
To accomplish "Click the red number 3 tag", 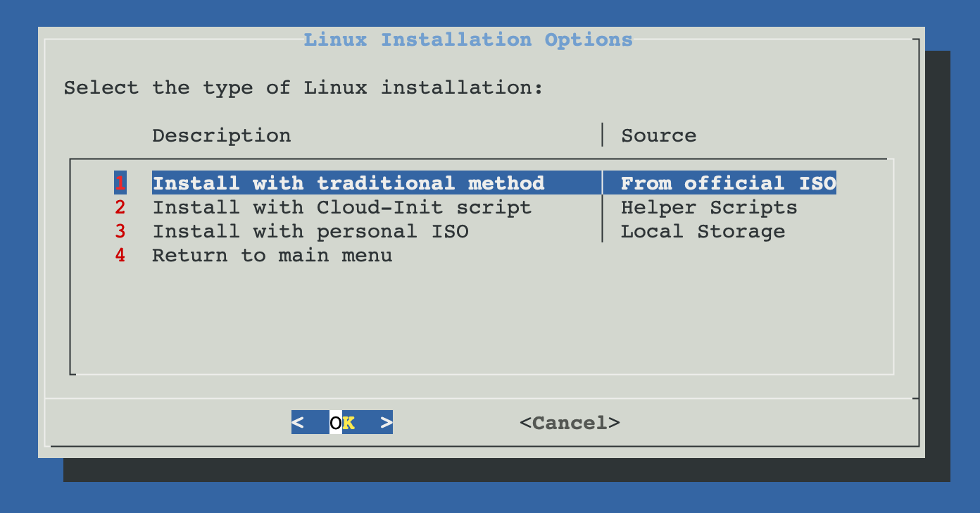I will click(120, 232).
